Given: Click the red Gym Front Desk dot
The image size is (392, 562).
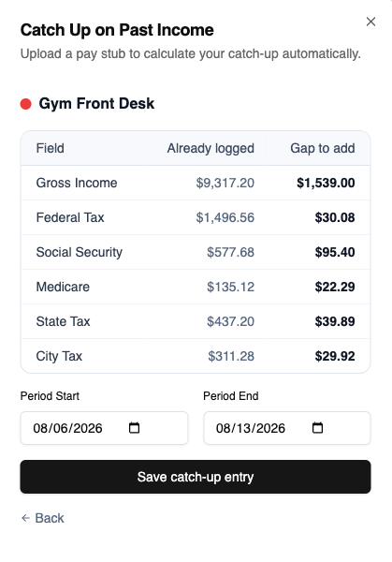Looking at the screenshot, I should pyautogui.click(x=26, y=104).
